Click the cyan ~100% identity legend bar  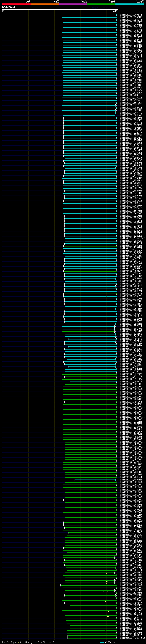tap(130, 4)
